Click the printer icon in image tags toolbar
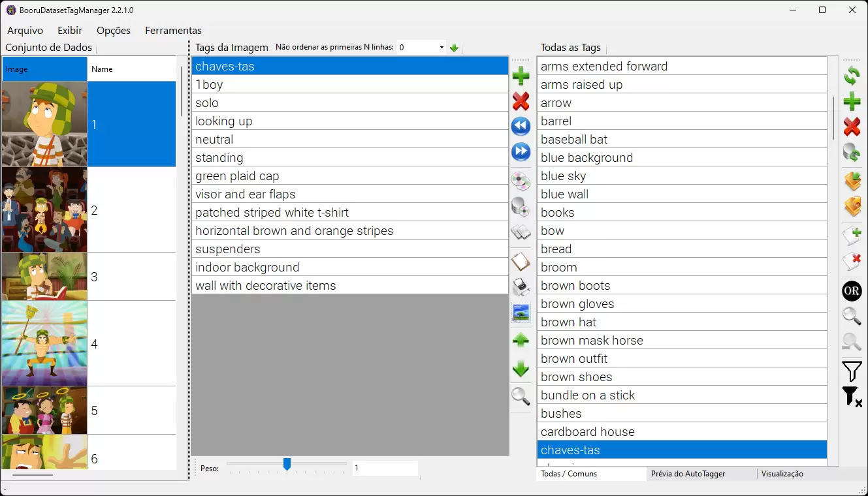Screen dimensions: 868x496 coord(521,287)
